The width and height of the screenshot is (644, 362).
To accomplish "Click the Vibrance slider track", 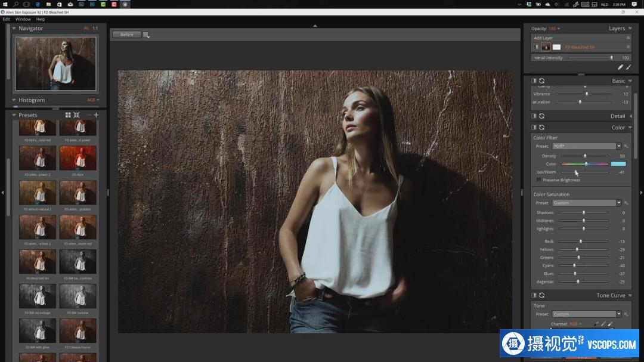I will pos(584,94).
